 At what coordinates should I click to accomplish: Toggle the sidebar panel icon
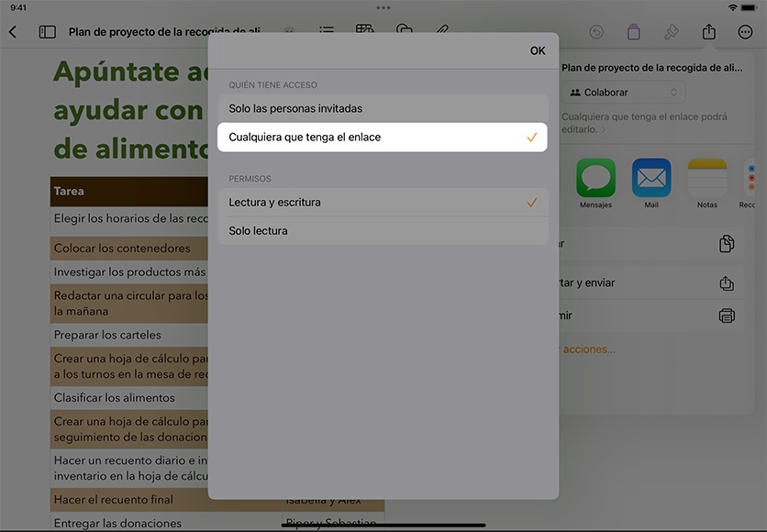(47, 32)
